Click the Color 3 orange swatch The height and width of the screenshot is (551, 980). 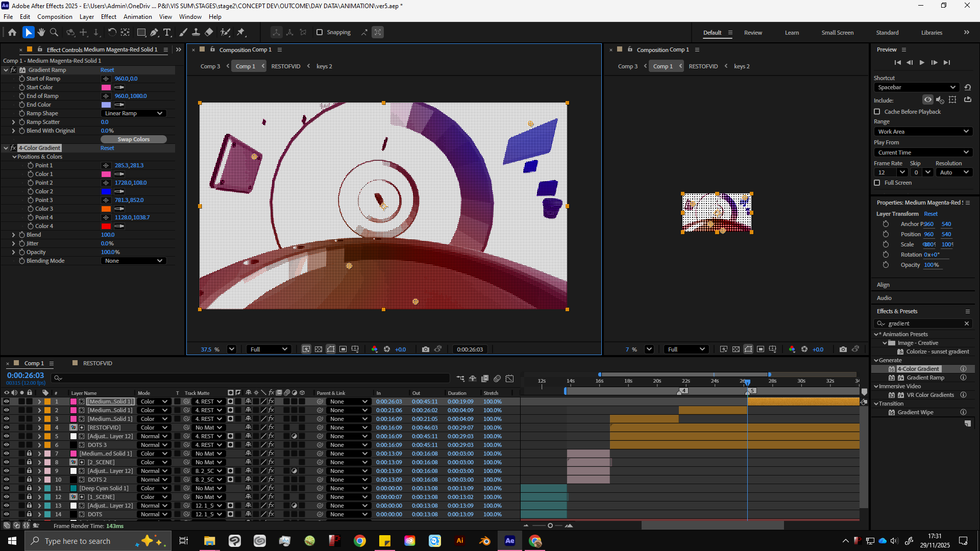[x=106, y=209]
